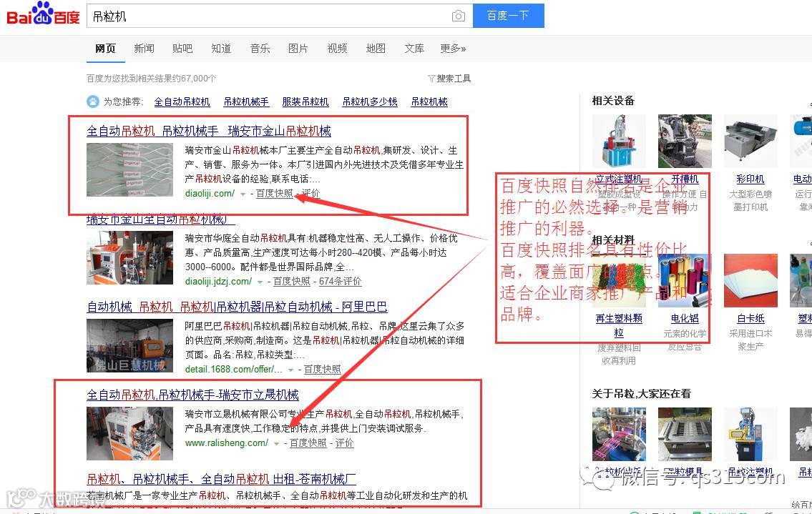Switch to the 文库 tab
Screen dimensions: 812x514
(414, 49)
